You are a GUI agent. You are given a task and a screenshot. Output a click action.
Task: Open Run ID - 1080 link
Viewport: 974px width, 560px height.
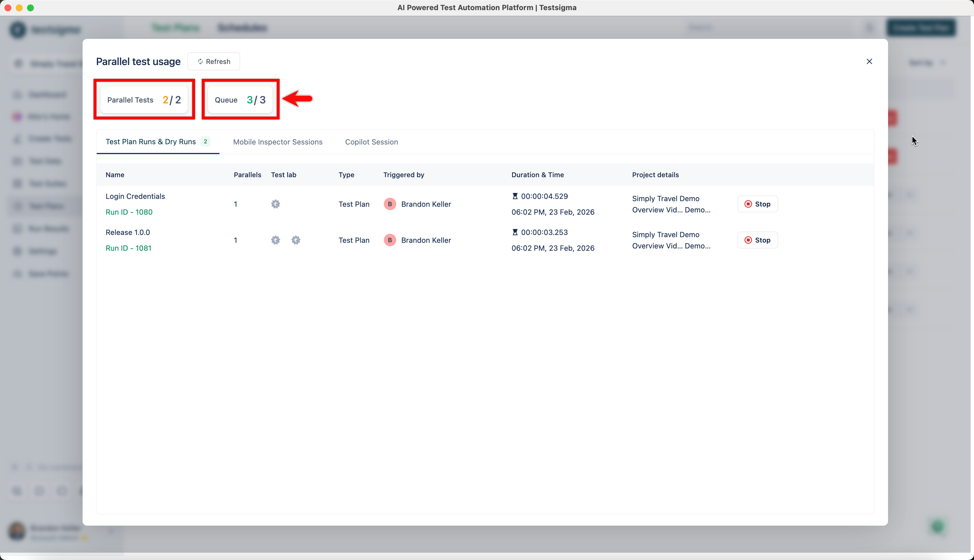[x=129, y=212]
